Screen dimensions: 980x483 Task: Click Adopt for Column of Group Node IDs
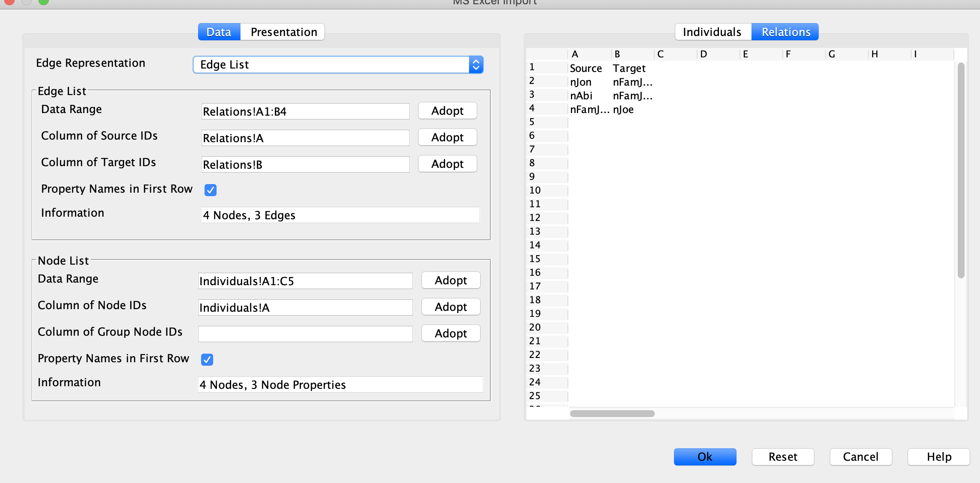451,334
